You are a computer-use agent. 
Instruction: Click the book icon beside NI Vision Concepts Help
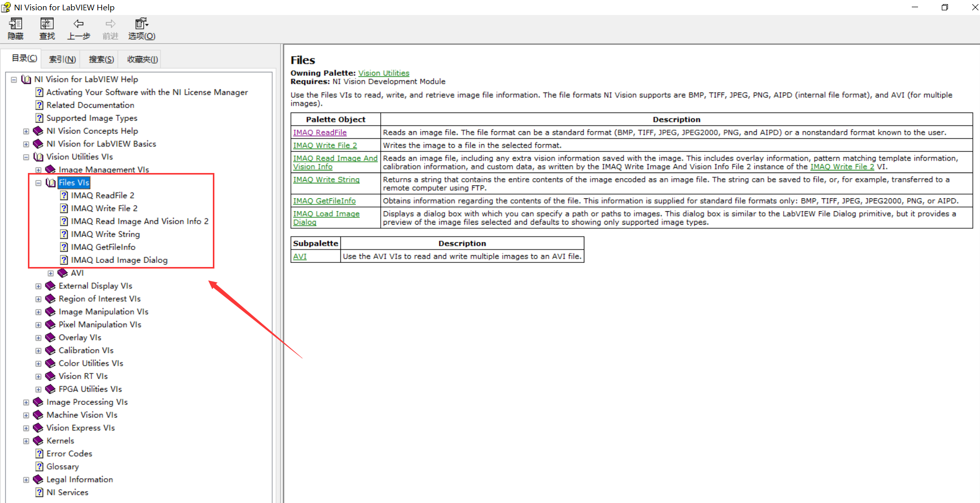[38, 131]
